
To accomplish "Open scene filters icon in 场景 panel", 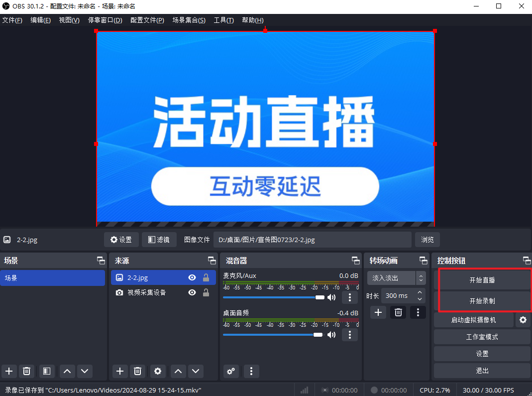I will pos(46,371).
